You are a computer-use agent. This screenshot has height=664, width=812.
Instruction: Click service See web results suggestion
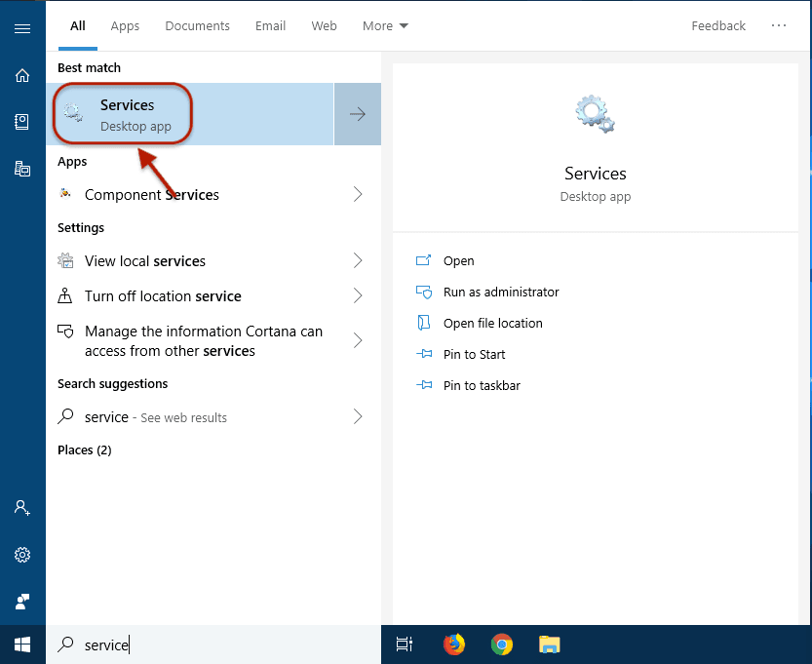click(x=213, y=416)
